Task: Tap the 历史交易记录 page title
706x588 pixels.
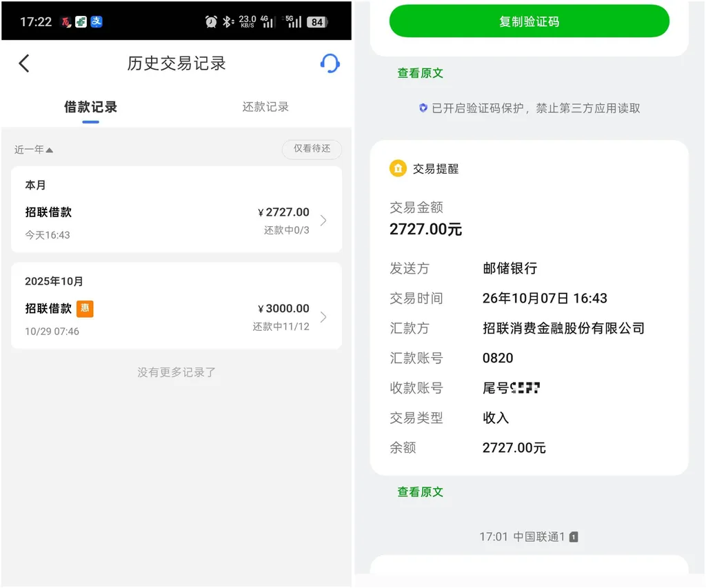Action: (x=176, y=63)
